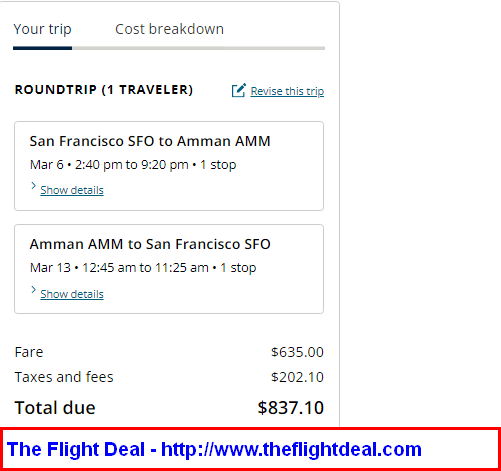The image size is (501, 471).
Task: Click the Taxes and fees amount $202.10
Action: click(297, 377)
